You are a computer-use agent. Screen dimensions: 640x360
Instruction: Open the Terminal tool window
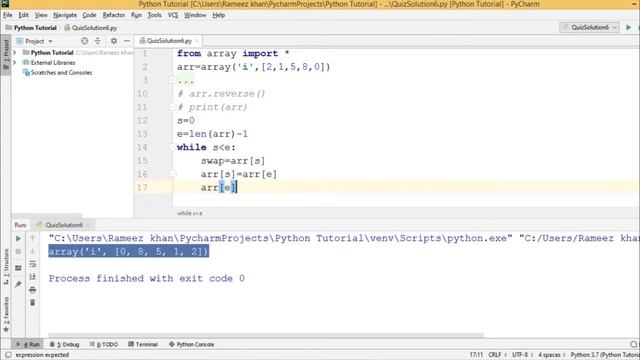click(143, 344)
